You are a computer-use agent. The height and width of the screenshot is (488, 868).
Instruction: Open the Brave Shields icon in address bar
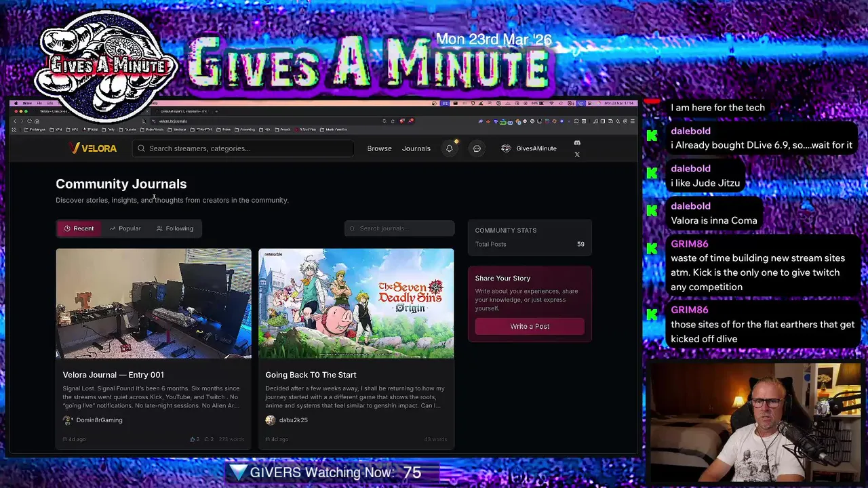(402, 121)
